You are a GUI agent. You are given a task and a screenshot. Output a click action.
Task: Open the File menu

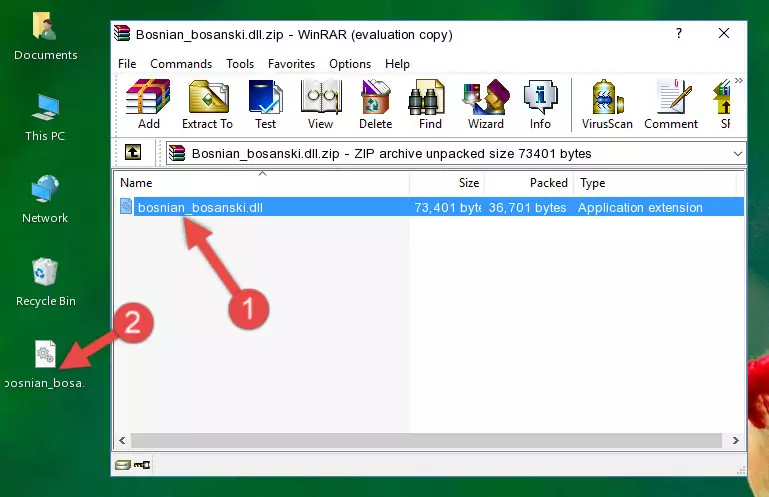coord(127,64)
